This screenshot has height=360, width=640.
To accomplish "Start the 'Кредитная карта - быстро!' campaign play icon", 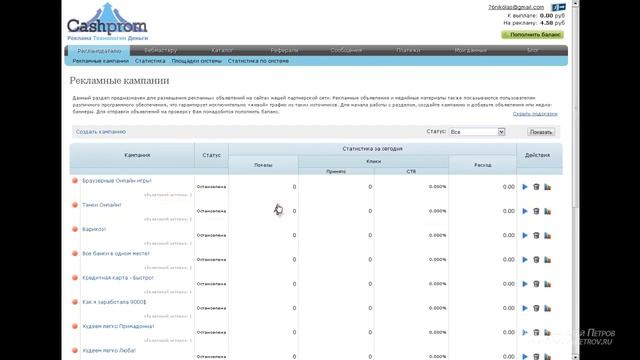I will tap(525, 284).
